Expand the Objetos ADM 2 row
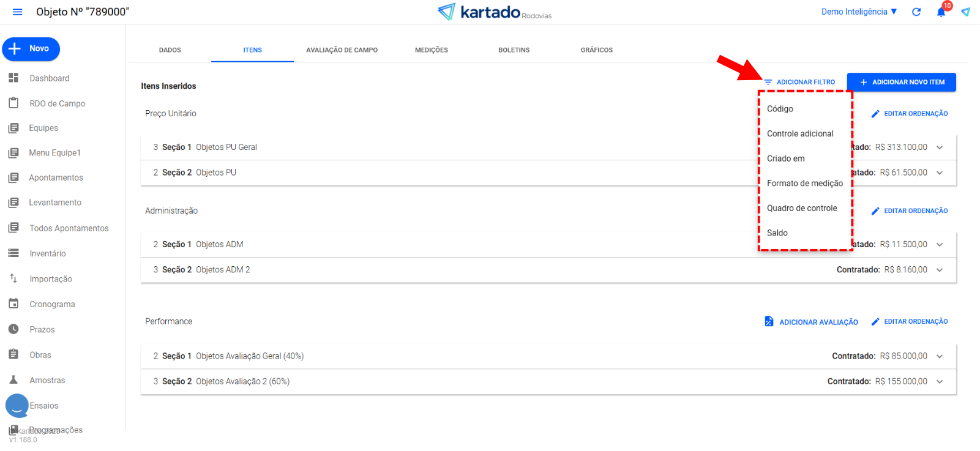980x451 pixels. (x=940, y=270)
